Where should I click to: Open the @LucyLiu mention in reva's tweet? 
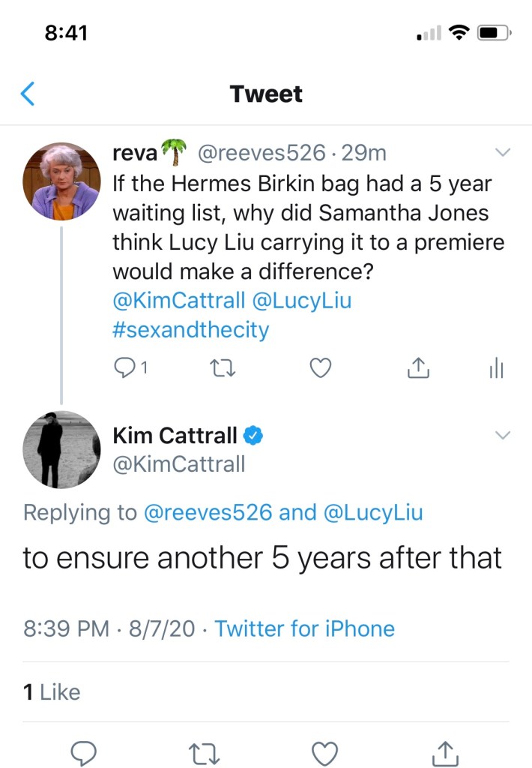(303, 301)
